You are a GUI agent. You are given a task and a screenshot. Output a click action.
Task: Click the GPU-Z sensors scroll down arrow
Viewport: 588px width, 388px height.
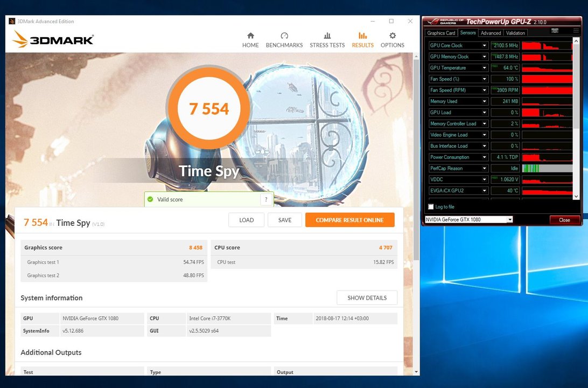tap(576, 196)
